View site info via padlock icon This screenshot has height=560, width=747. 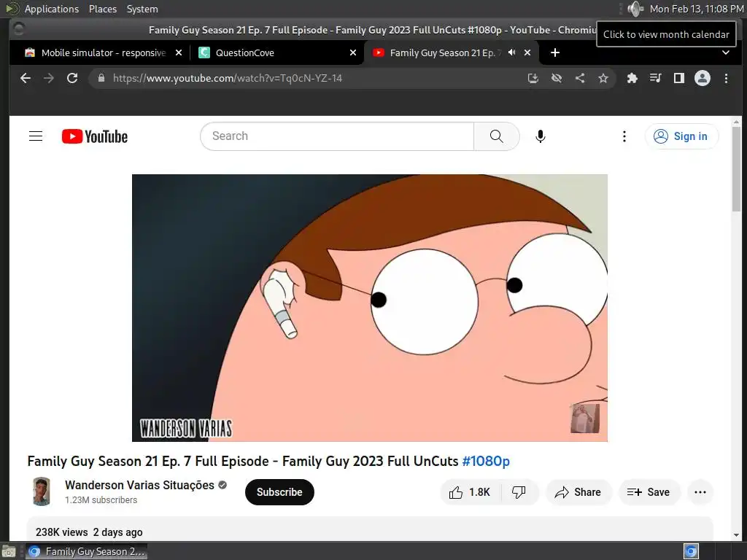101,78
